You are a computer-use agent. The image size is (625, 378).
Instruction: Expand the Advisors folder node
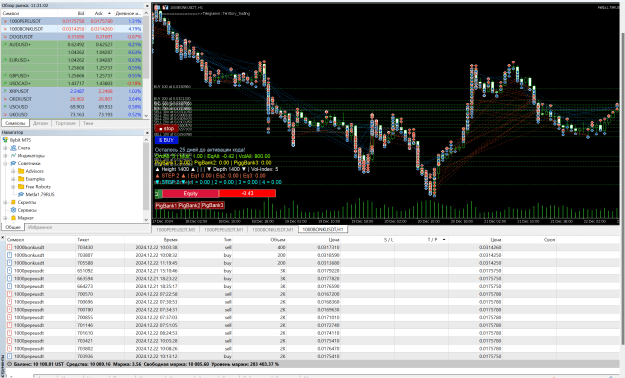(x=13, y=171)
